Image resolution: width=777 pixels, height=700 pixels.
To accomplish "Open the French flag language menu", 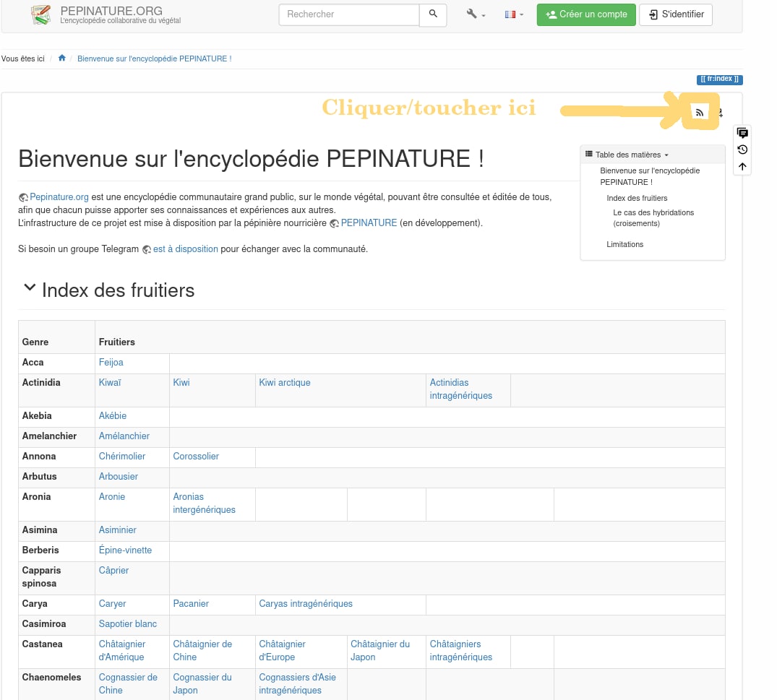I will pos(514,14).
